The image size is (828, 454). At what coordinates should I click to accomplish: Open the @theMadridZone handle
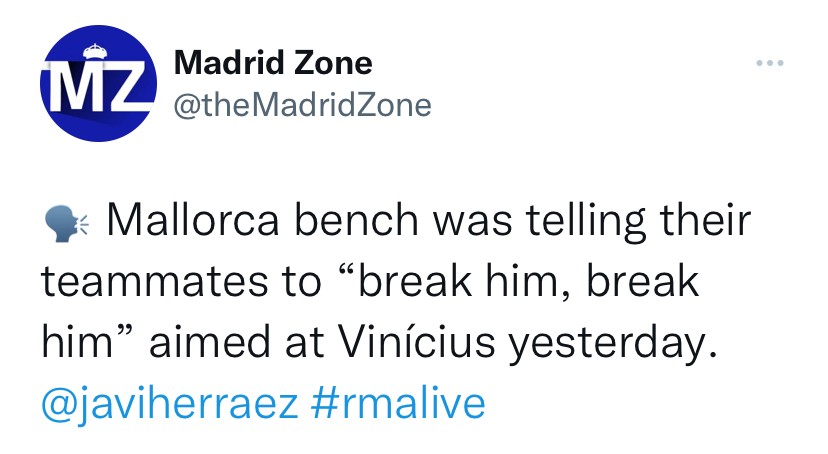303,105
